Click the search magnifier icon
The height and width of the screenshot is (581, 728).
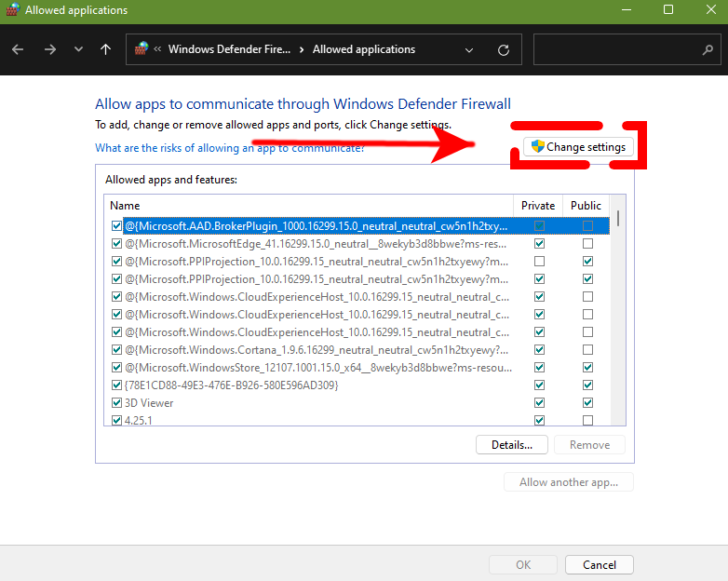(x=708, y=49)
